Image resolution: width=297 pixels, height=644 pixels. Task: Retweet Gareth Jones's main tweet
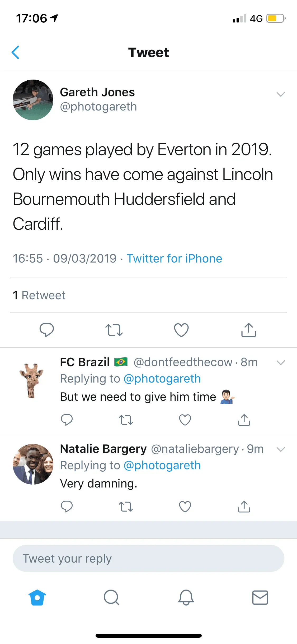[x=114, y=330]
